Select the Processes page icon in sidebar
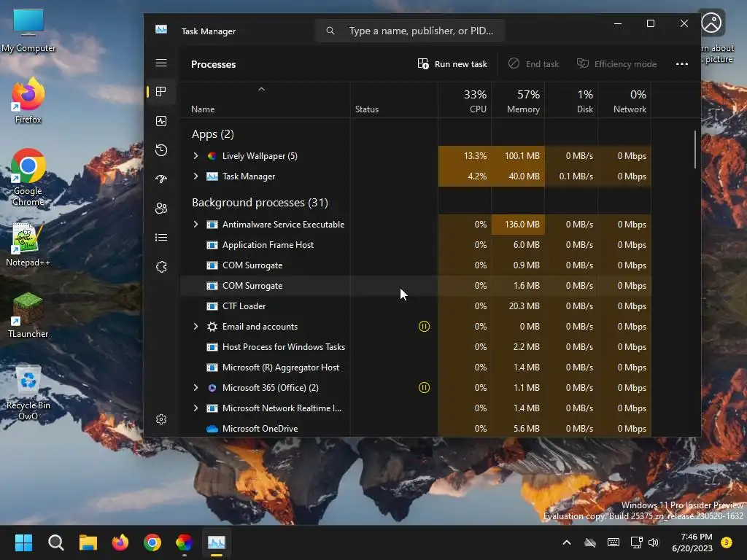 (x=161, y=91)
